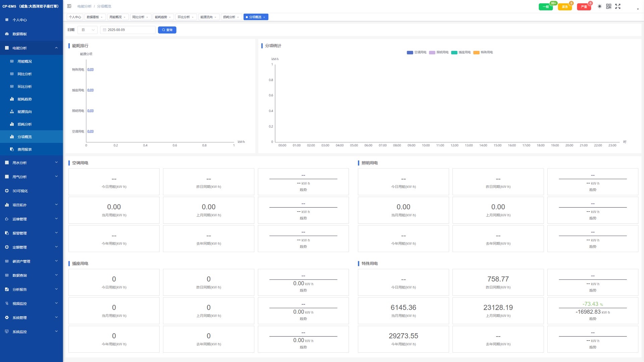644x362 pixels.
Task: Open the 严重 alarm badge button
Action: coord(584,7)
